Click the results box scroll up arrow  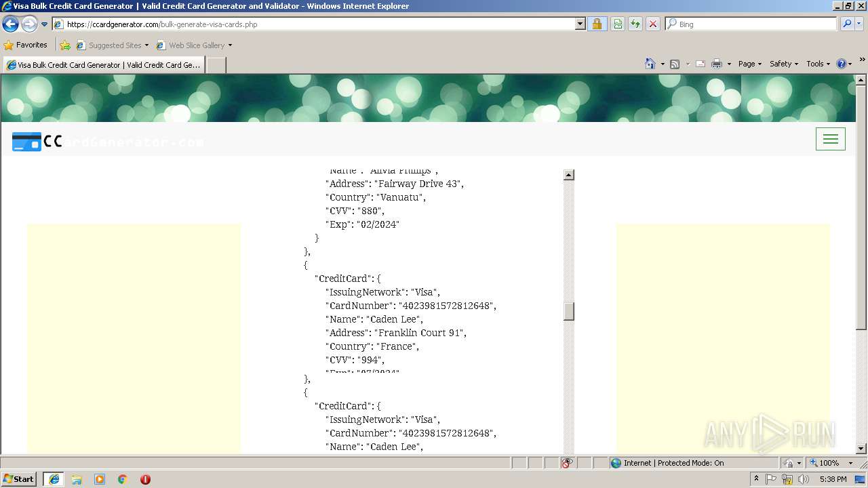568,175
